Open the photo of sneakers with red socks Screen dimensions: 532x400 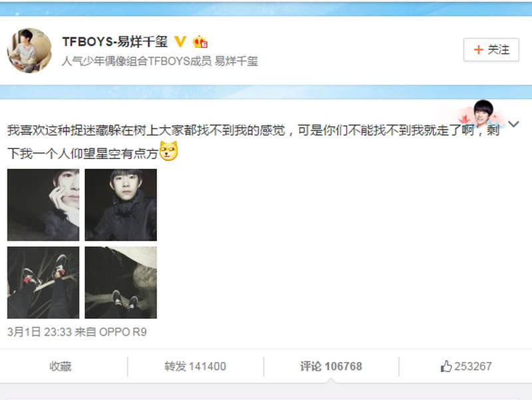(x=43, y=282)
